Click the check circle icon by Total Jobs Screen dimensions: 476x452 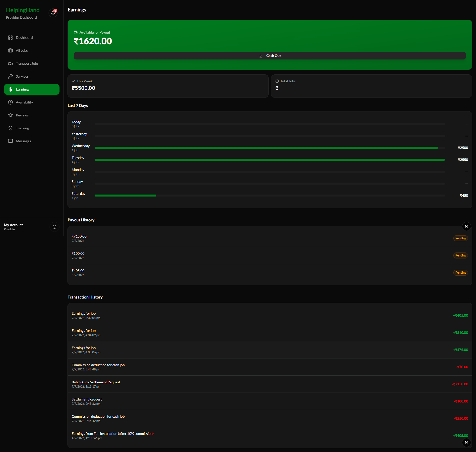click(x=277, y=81)
